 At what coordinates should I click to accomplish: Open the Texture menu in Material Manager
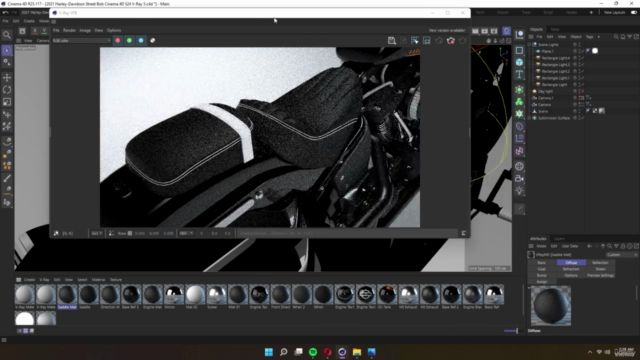click(116, 280)
